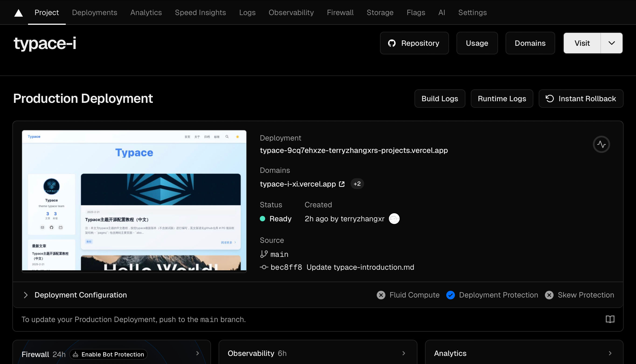Image resolution: width=636 pixels, height=364 pixels.
Task: Click Fluid Compute disabled icon
Action: 381,295
